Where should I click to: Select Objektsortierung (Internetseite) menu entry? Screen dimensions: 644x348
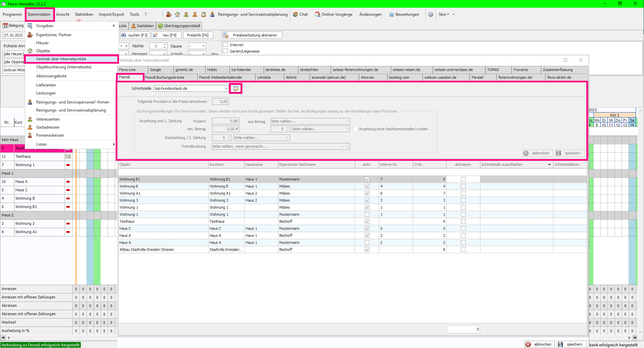tap(64, 67)
